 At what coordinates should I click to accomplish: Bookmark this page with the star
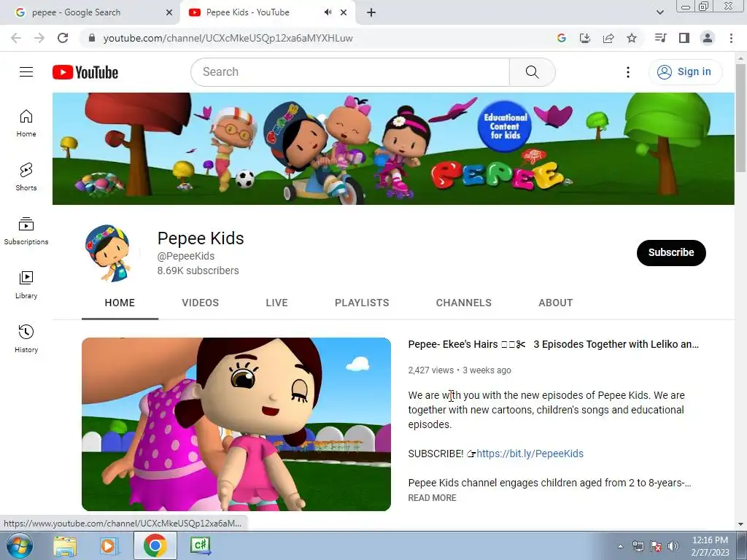click(x=632, y=38)
